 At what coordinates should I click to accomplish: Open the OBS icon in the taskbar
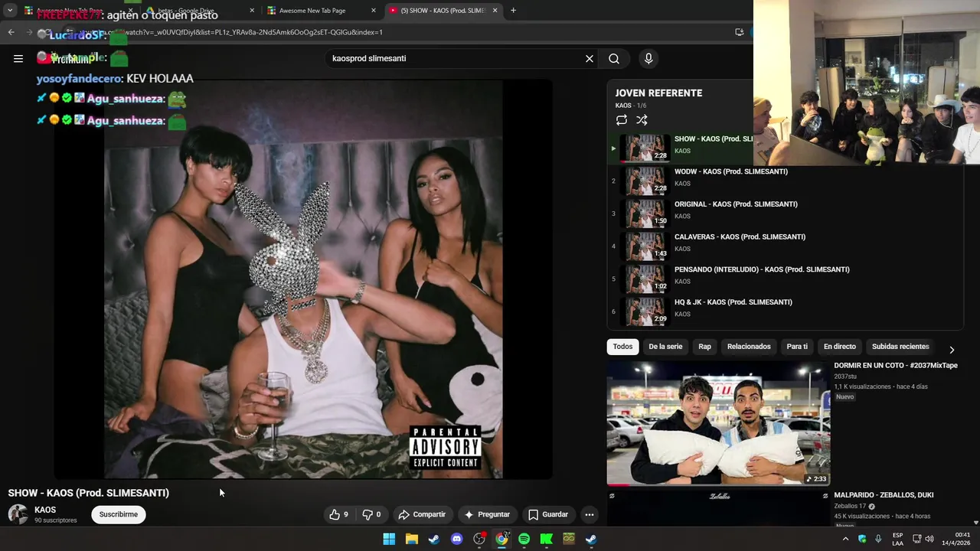pyautogui.click(x=479, y=539)
